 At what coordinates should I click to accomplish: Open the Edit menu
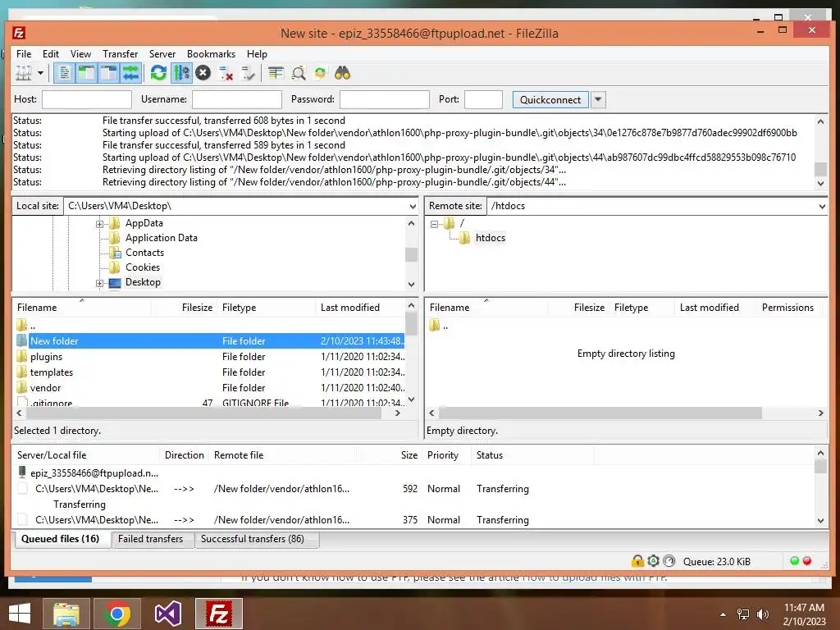click(51, 54)
